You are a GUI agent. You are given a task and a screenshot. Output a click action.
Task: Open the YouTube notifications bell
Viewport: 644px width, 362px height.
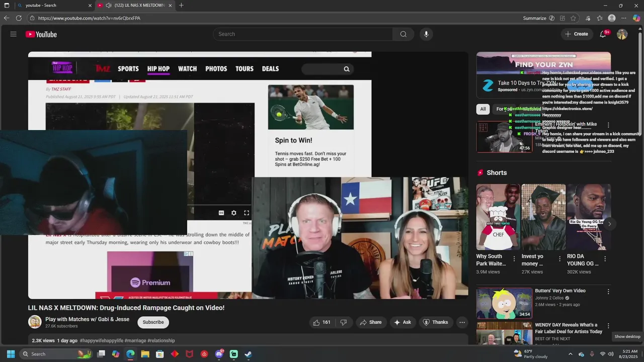coord(603,34)
